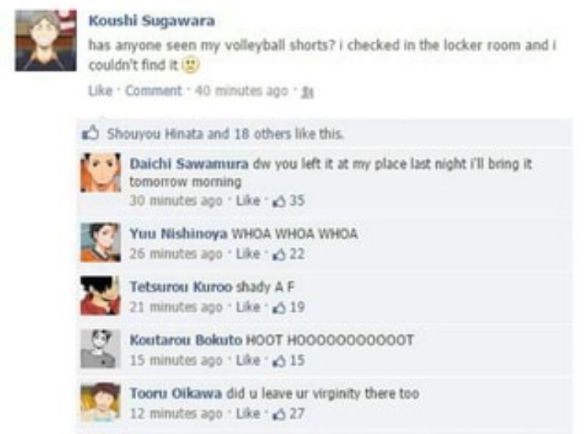Open Tetsurou Kuroo's profile name link
The width and height of the screenshot is (586, 434).
click(181, 287)
